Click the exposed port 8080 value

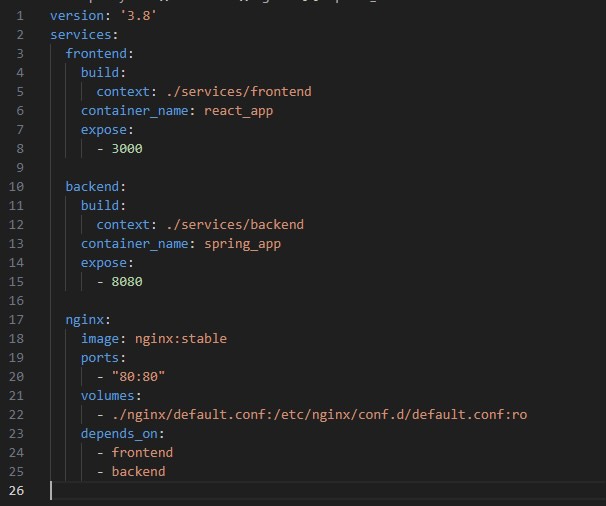pyautogui.click(x=127, y=282)
